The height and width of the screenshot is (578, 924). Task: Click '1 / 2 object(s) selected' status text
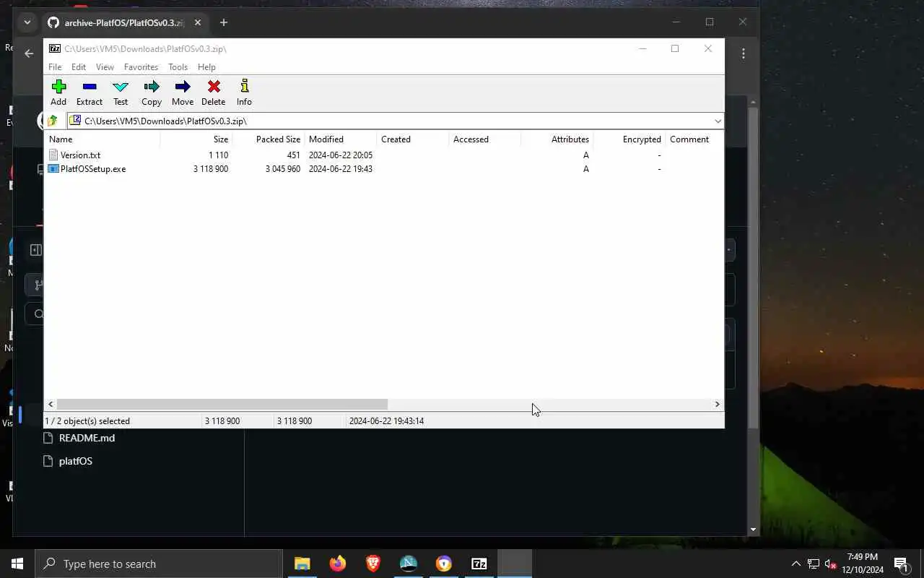[87, 420]
